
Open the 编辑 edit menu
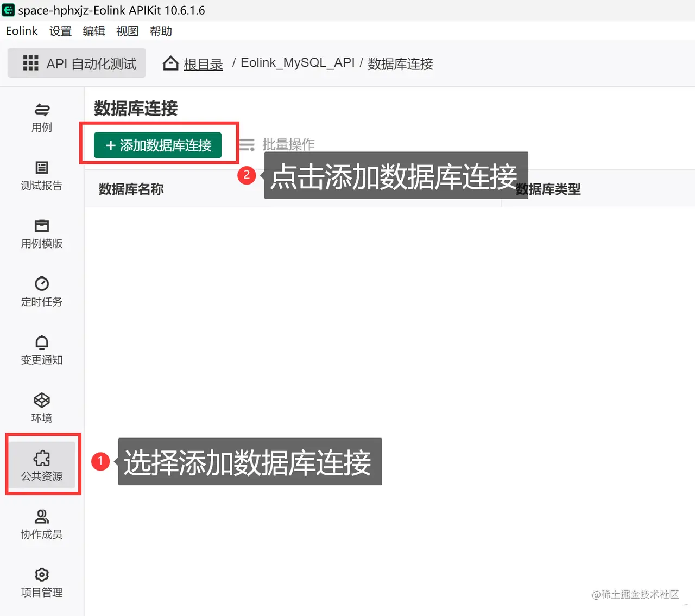pos(94,31)
